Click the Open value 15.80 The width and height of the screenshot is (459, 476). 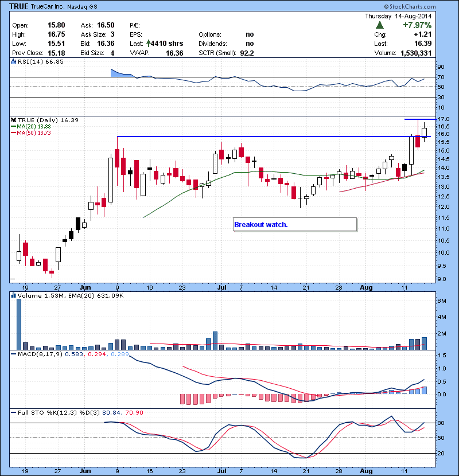56,25
